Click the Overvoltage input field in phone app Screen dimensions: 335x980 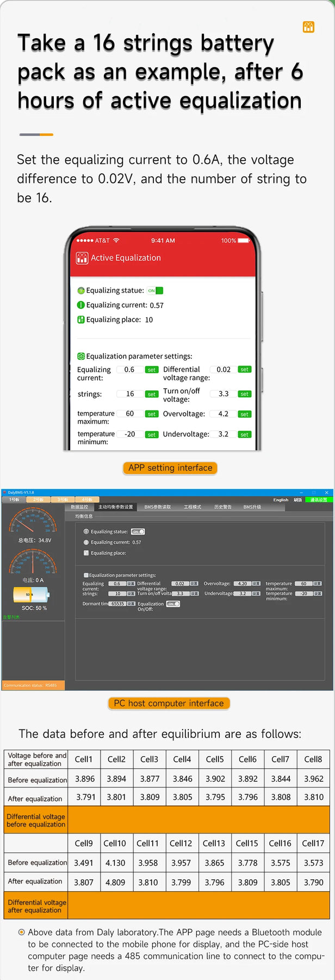pos(224,414)
